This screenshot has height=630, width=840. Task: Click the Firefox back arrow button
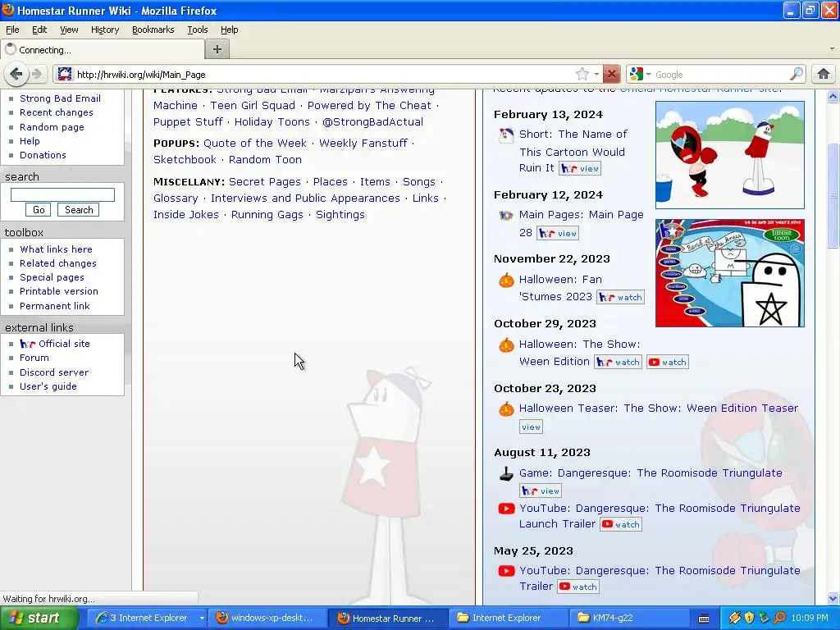pos(16,74)
